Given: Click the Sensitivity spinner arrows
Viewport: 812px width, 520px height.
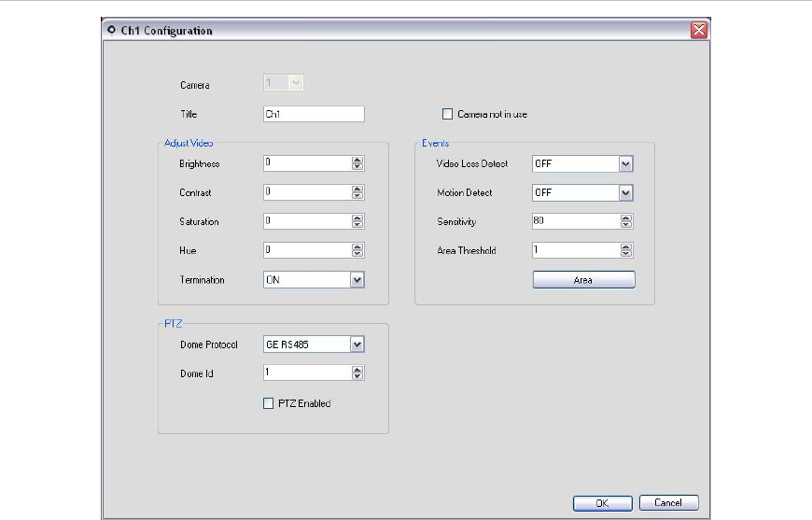Looking at the screenshot, I should click(x=626, y=222).
